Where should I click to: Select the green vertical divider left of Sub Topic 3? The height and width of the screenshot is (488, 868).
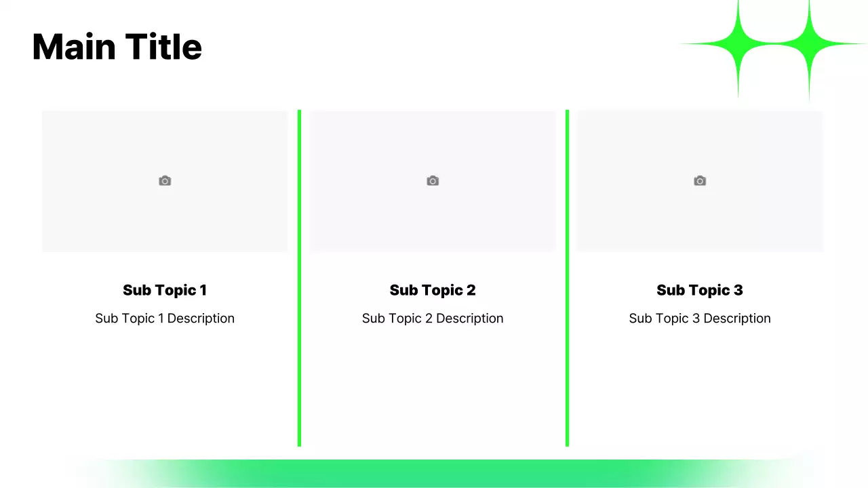click(x=567, y=278)
